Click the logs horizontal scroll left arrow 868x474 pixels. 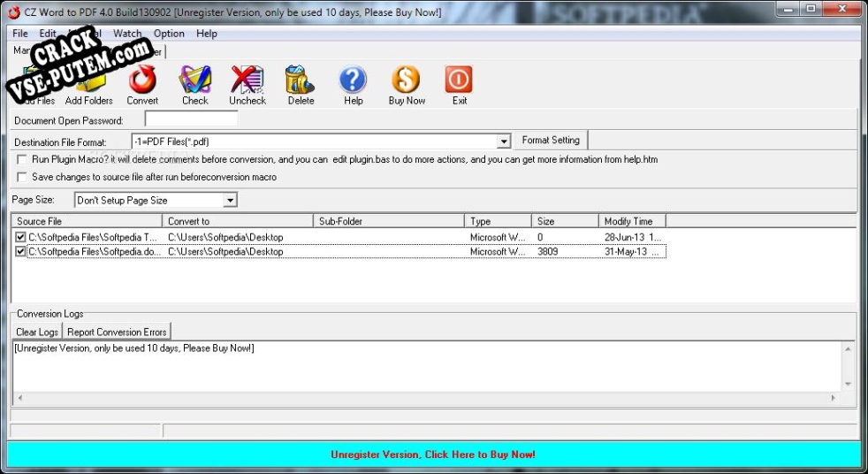pos(20,398)
